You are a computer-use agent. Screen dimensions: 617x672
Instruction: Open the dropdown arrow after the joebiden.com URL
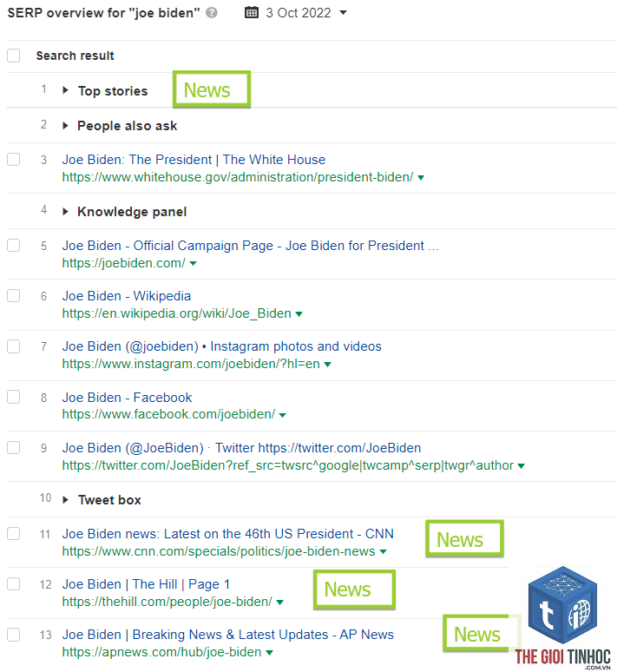(x=193, y=264)
